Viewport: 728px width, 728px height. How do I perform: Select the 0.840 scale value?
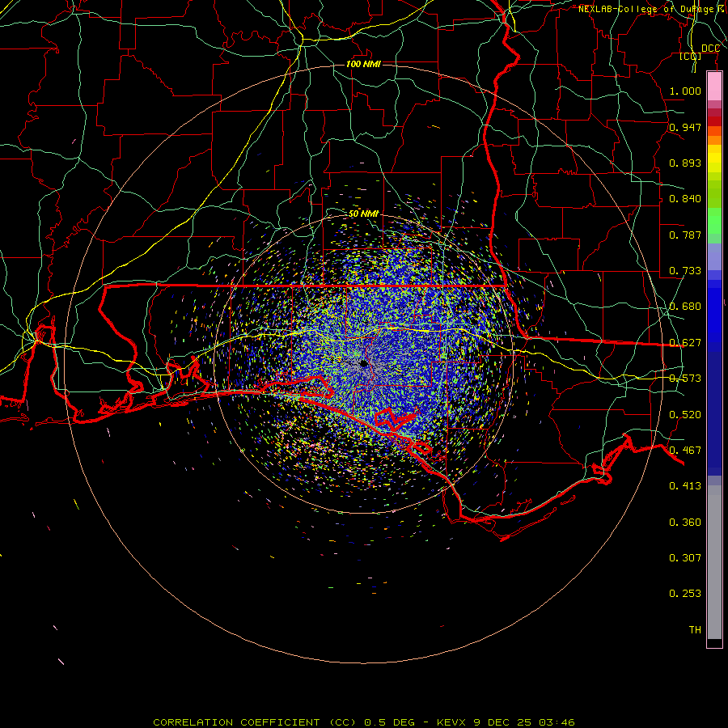click(685, 199)
